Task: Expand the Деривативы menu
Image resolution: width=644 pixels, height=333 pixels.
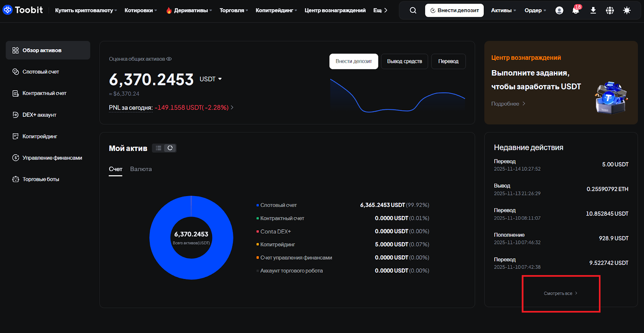Action: tap(191, 10)
